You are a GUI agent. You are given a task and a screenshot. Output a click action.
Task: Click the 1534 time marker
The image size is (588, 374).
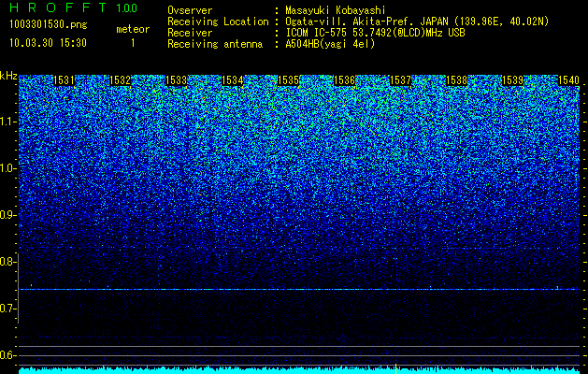click(233, 80)
